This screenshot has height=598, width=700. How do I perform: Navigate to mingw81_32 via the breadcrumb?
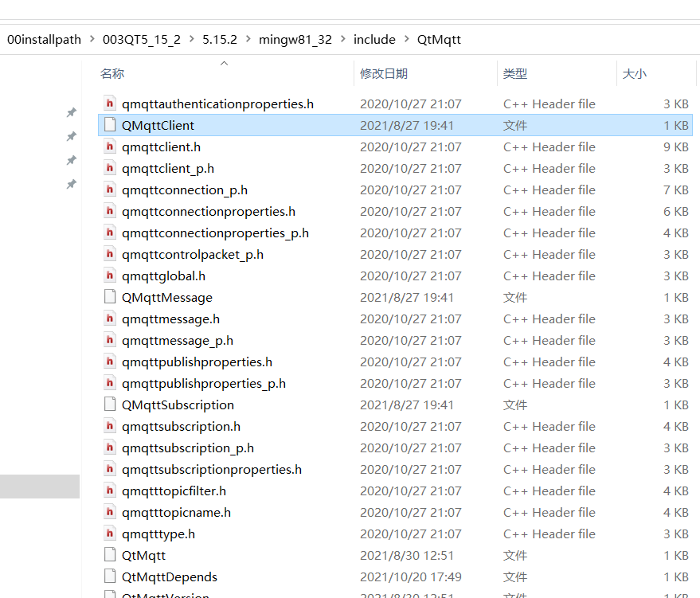tap(295, 39)
